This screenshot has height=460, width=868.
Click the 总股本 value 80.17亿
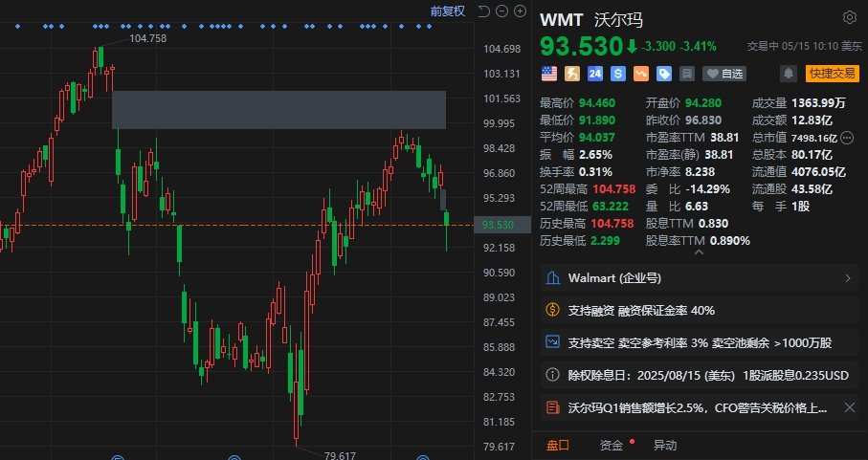812,155
